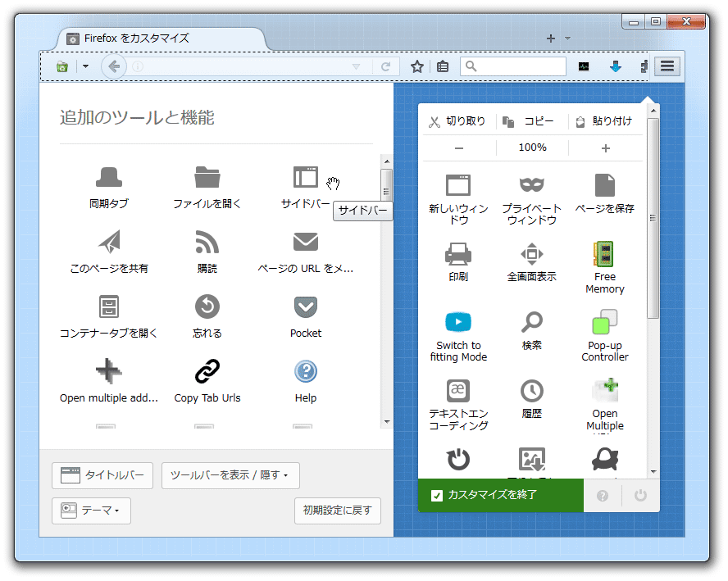
Task: Open a new tab with plus button
Action: pos(551,39)
